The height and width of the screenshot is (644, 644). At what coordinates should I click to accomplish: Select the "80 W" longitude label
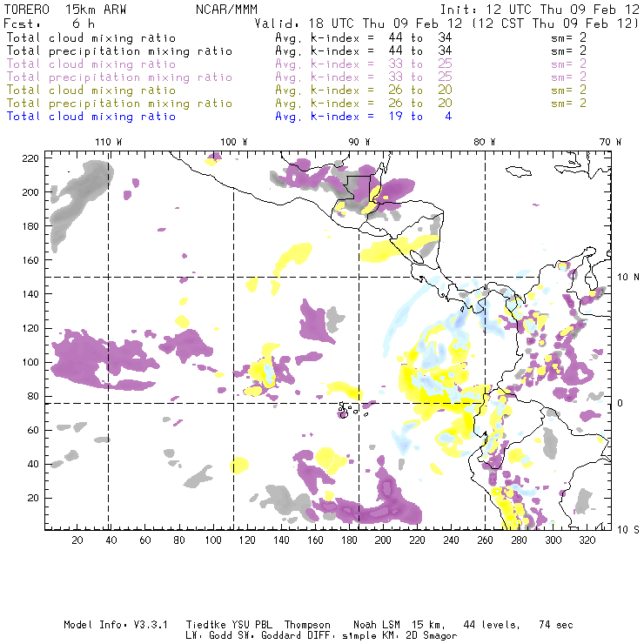click(485, 142)
